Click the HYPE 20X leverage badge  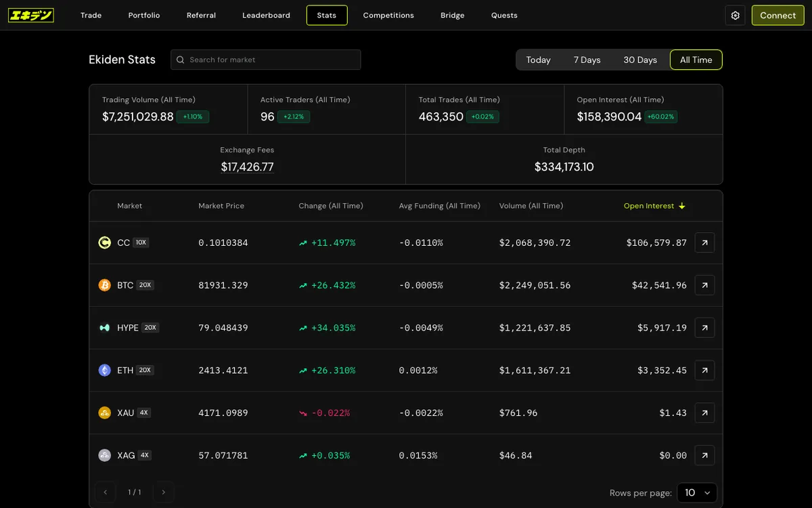tap(150, 328)
